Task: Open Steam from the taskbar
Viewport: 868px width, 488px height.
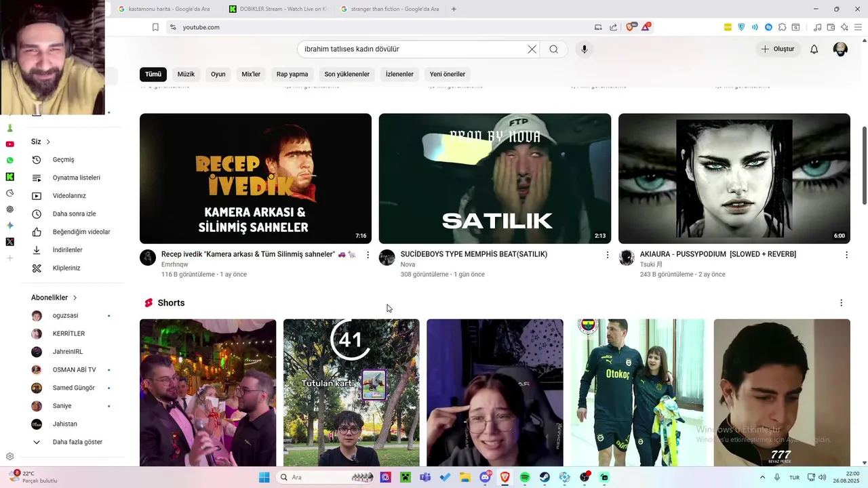Action: [545, 477]
